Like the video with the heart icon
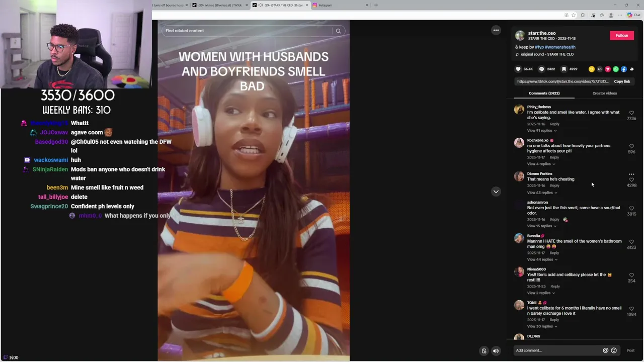Screen dimensions: 644x362 (518, 69)
